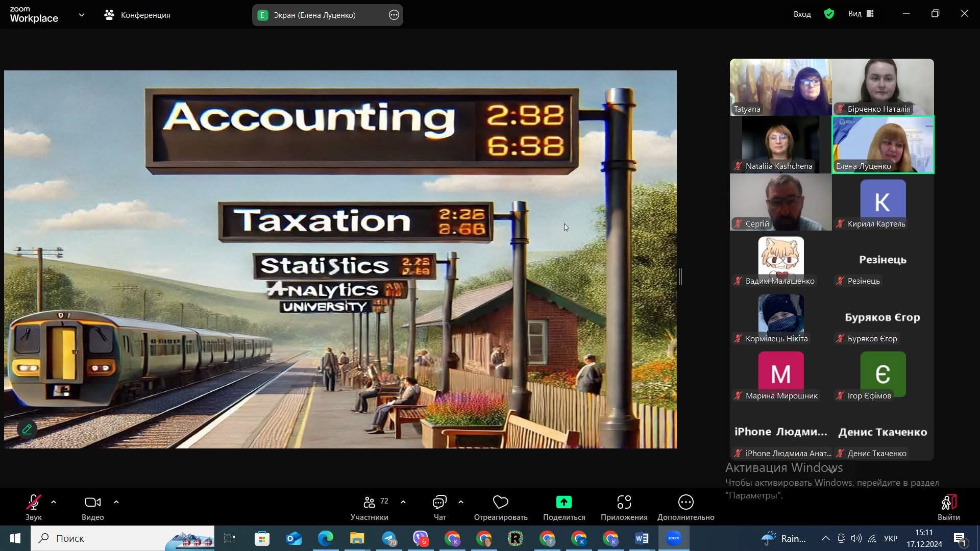Open the screen share options ellipsis
980x551 pixels.
[x=394, y=15]
